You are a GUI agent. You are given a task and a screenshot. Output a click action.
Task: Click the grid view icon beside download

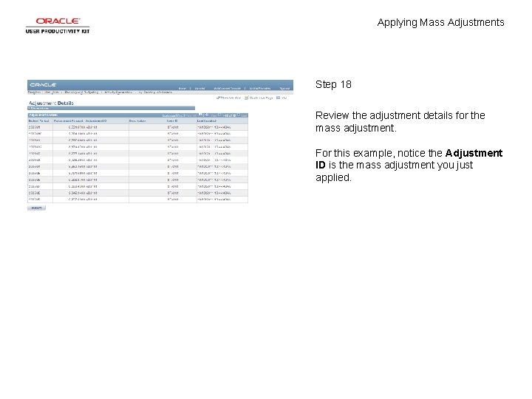click(200, 115)
